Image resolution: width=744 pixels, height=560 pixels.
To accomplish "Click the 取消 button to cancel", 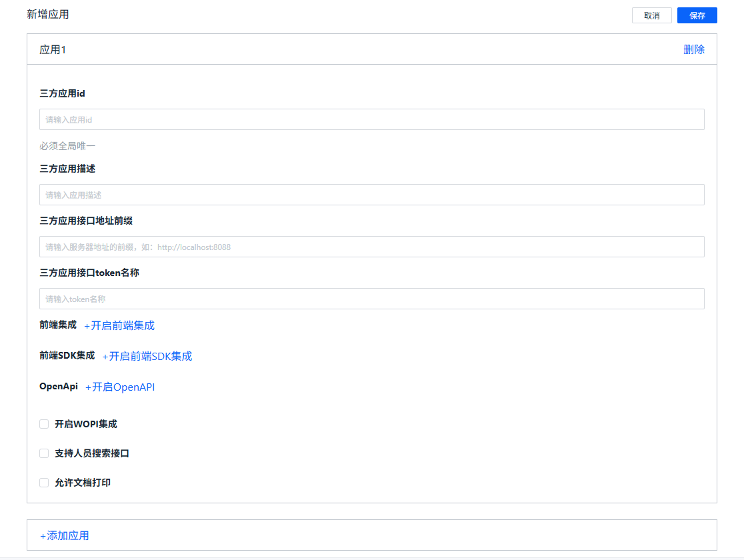I will point(652,15).
